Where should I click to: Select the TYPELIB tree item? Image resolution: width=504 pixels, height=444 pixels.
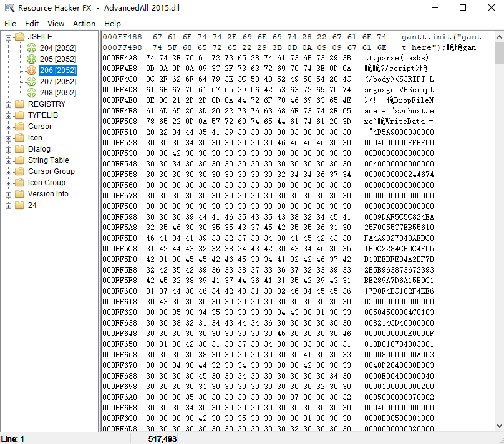[43, 115]
